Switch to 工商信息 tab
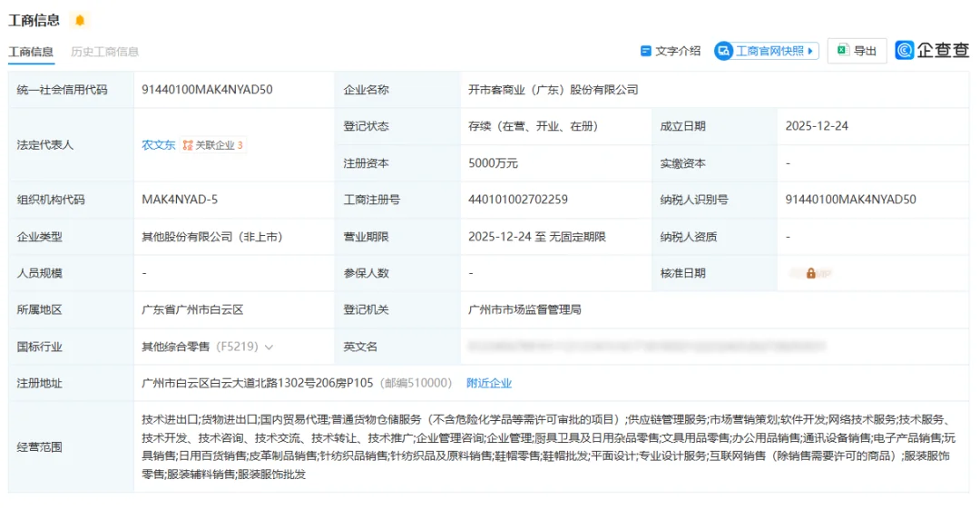The width and height of the screenshot is (980, 509). coord(31,52)
